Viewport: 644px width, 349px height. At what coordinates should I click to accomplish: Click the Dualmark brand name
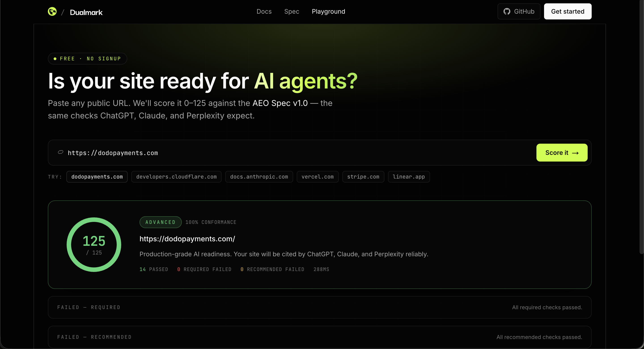pos(86,12)
